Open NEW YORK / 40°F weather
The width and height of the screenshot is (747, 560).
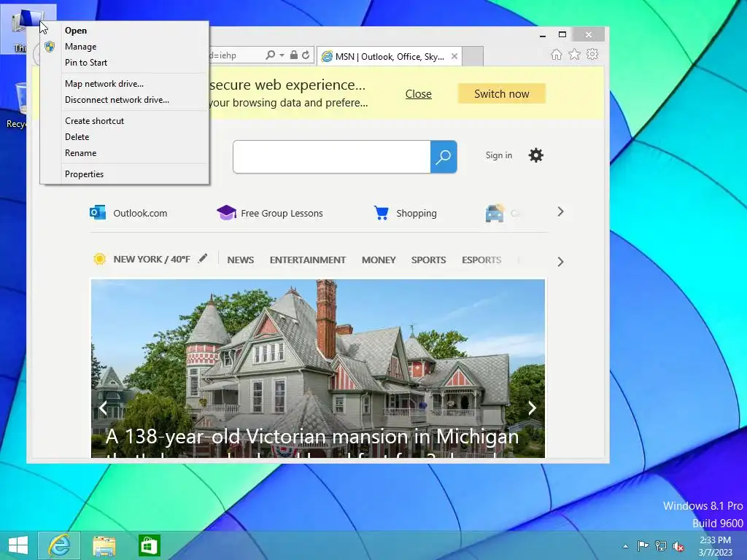pos(152,260)
